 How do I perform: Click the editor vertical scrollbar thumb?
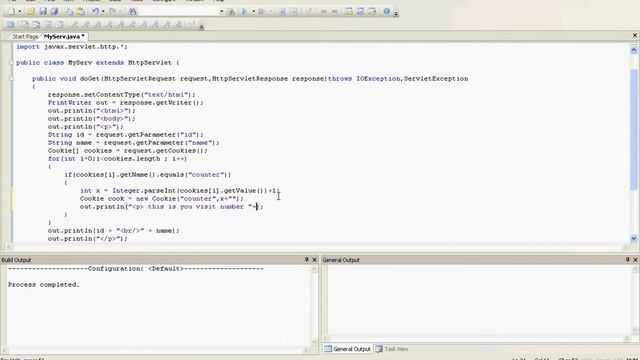633,129
